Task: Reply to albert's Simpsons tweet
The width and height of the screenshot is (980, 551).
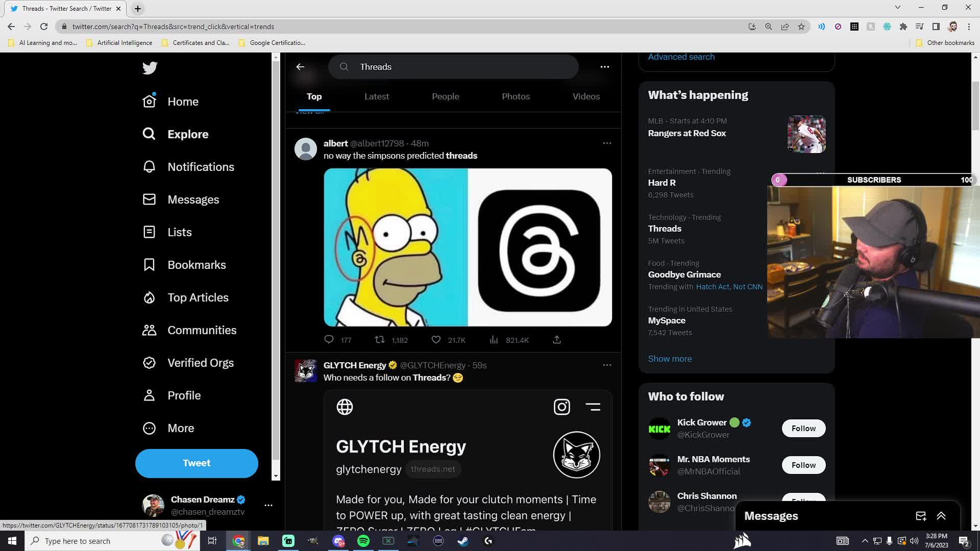Action: point(329,340)
